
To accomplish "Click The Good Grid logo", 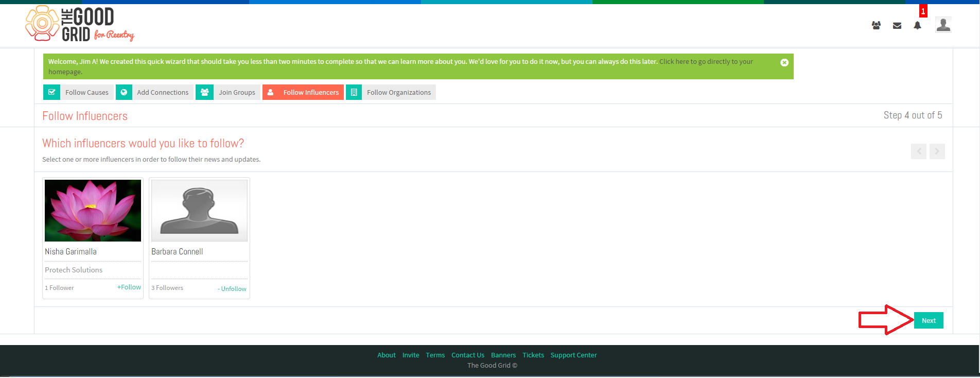I will click(x=80, y=24).
